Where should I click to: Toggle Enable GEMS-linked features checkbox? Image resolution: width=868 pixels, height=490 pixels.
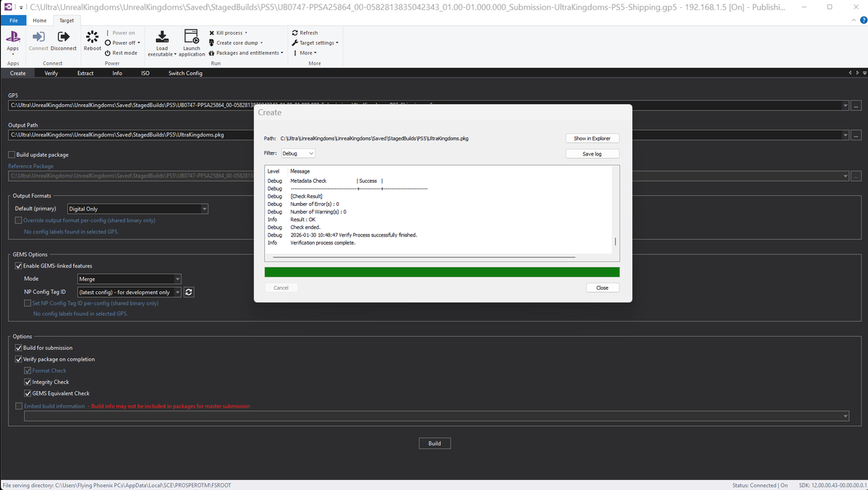pos(19,266)
